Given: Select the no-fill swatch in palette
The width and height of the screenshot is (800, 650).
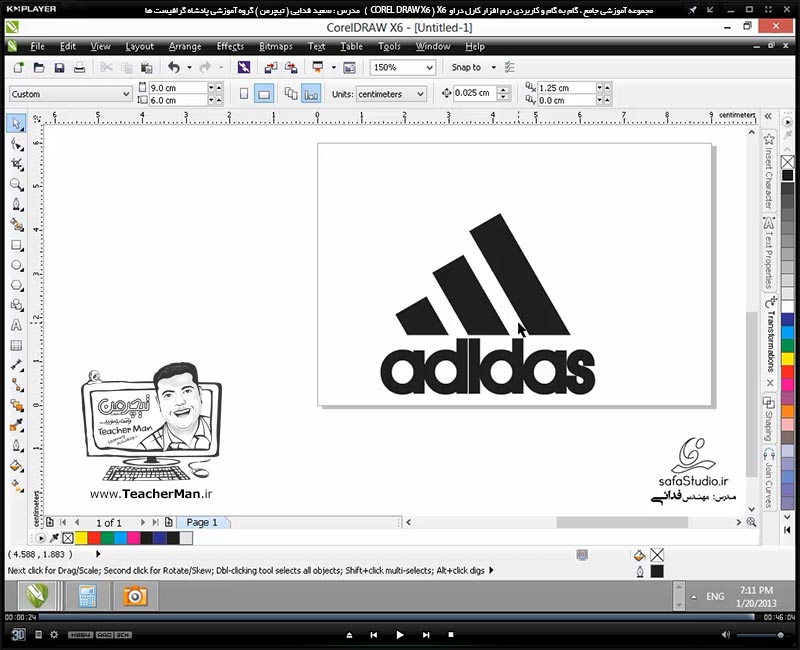Looking at the screenshot, I should click(x=788, y=162).
